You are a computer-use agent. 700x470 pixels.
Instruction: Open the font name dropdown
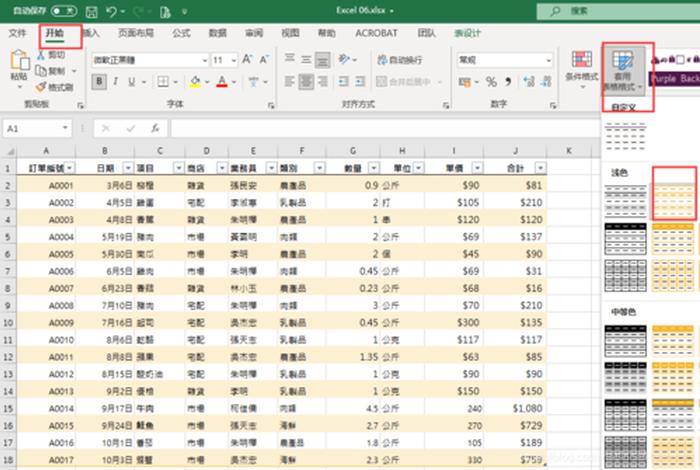point(204,60)
